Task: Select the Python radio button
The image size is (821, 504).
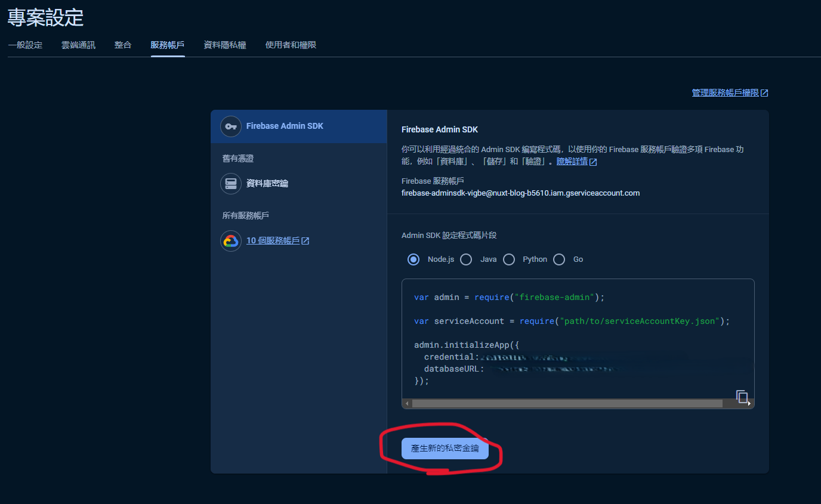Action: (509, 259)
